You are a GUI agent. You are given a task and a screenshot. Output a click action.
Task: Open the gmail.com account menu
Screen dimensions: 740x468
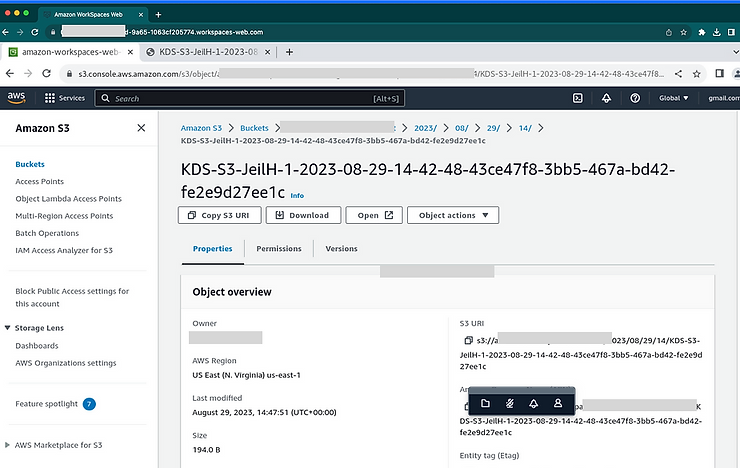[723, 98]
